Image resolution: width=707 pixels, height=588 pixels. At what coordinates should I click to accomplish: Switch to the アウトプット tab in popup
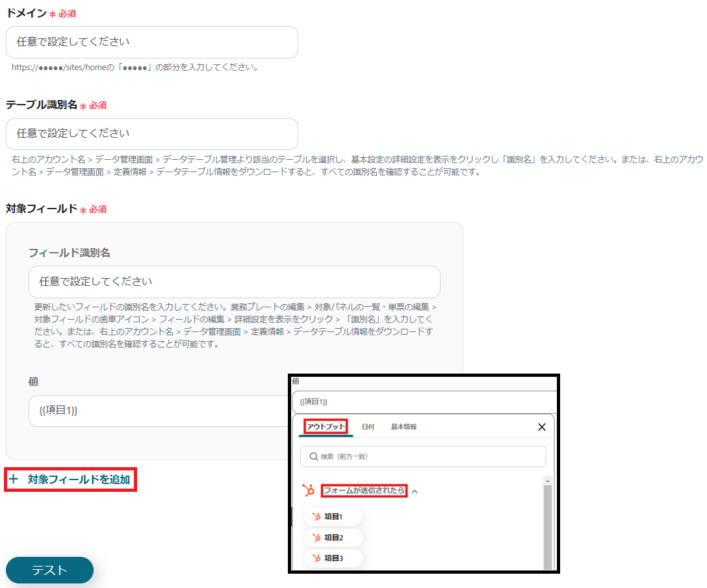(326, 427)
